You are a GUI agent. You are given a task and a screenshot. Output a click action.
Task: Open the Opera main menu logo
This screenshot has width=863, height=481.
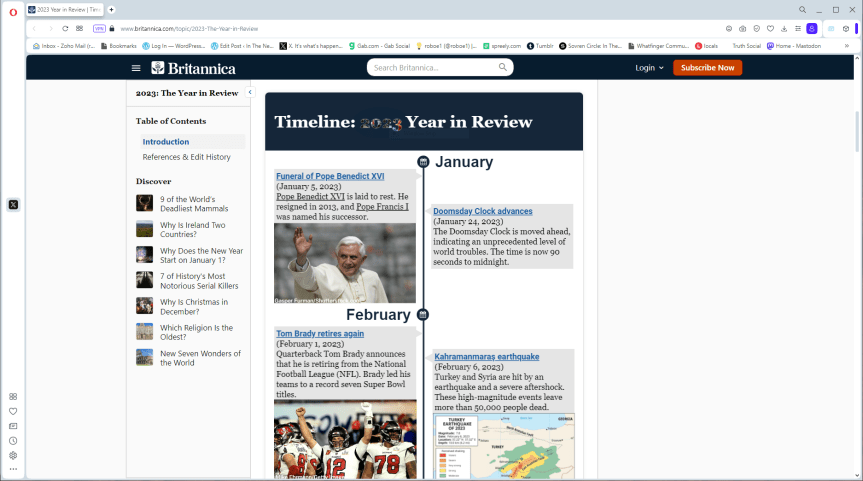pos(13,12)
